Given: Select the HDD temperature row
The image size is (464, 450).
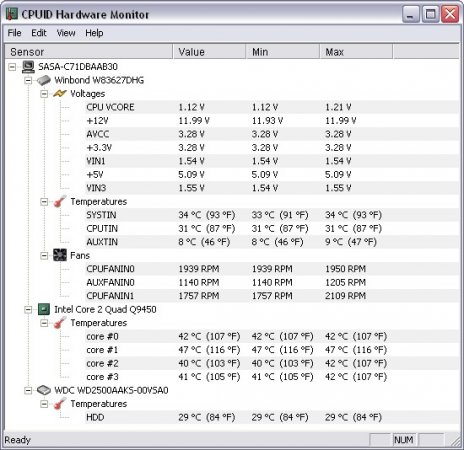Looking at the screenshot, I should (272, 417).
